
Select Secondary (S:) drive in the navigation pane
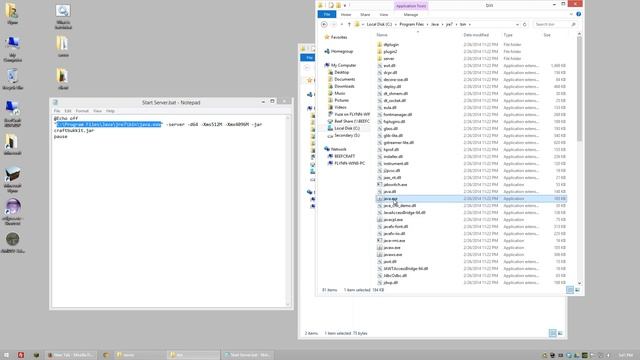click(x=347, y=135)
